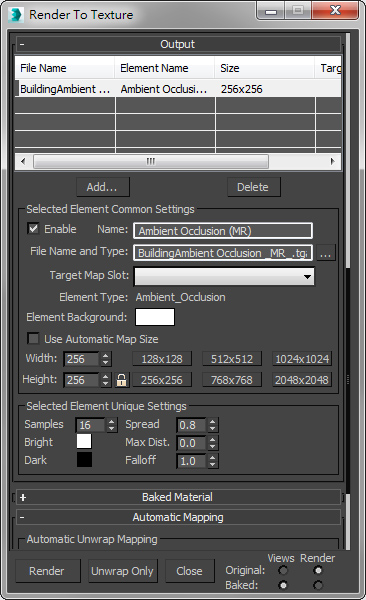Select Original Views radio button

click(283, 570)
